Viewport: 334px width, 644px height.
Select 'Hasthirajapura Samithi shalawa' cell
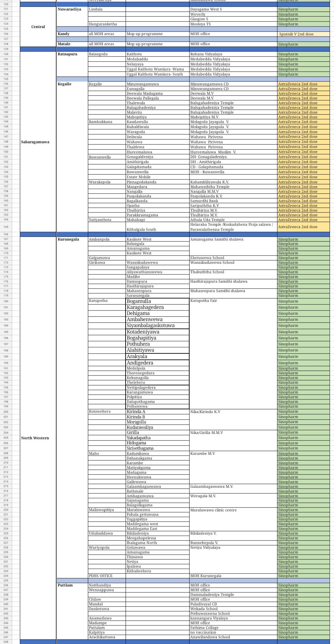tap(233, 284)
